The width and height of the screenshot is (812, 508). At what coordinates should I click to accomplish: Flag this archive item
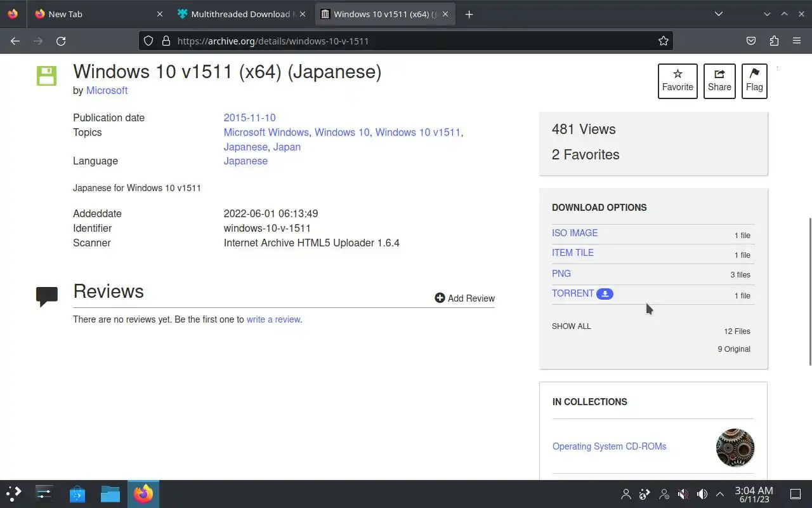[754, 81]
